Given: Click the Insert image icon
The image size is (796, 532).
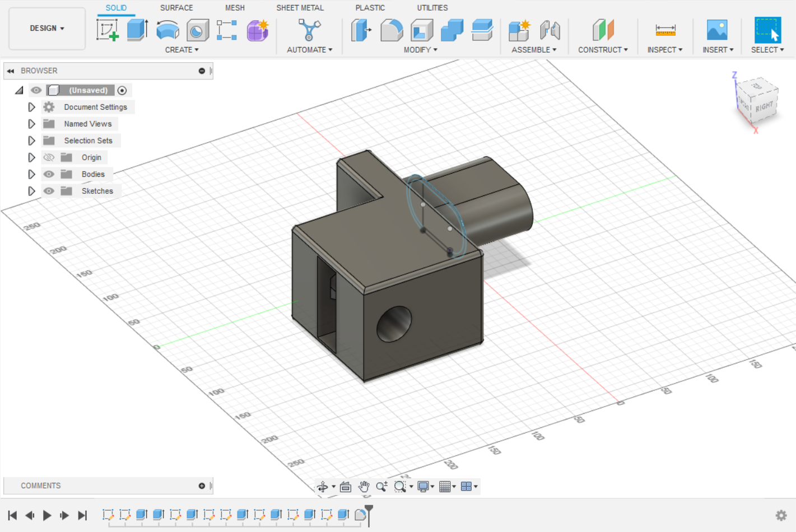Looking at the screenshot, I should 717,30.
